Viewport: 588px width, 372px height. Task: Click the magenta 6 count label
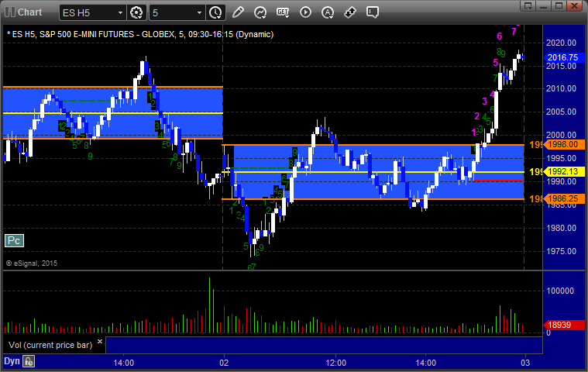(499, 36)
